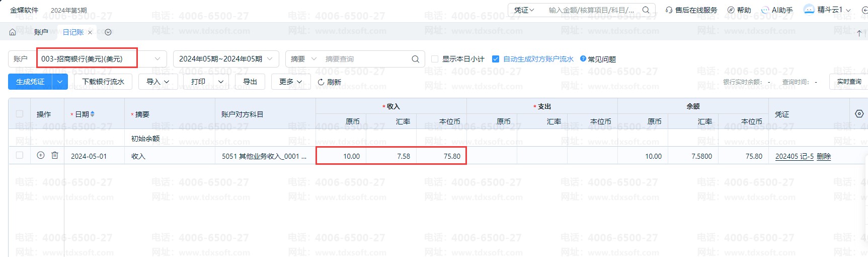The image size is (868, 257).
Task: Click the add row plus icon
Action: tap(41, 156)
